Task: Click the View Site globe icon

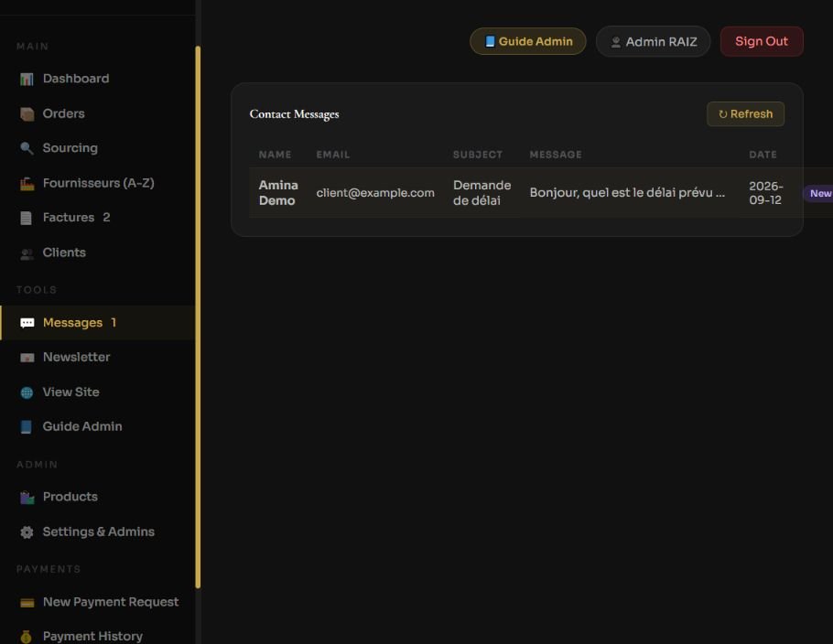Action: pyautogui.click(x=27, y=392)
